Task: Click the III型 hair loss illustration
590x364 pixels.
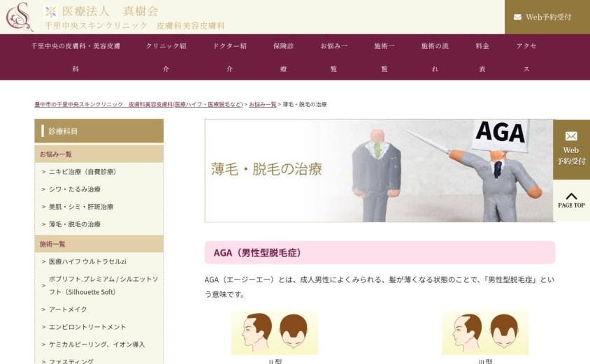Action: click(485, 333)
